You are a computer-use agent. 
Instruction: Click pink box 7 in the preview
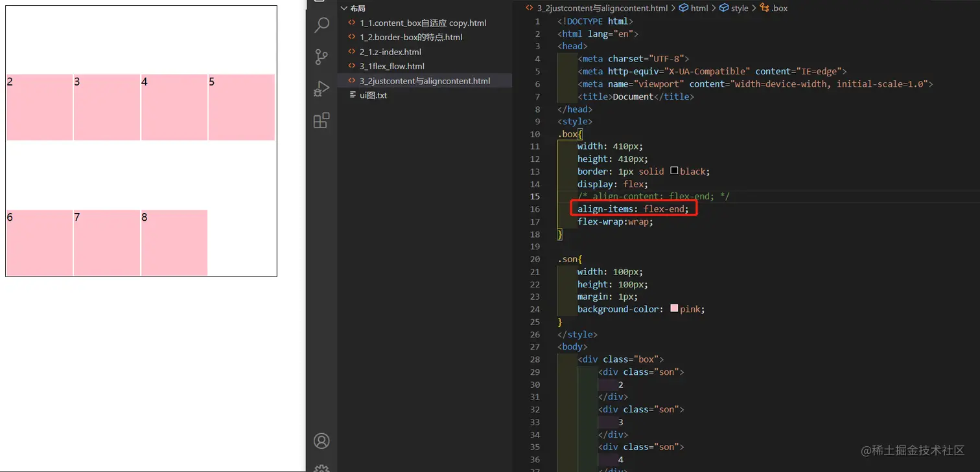107,243
